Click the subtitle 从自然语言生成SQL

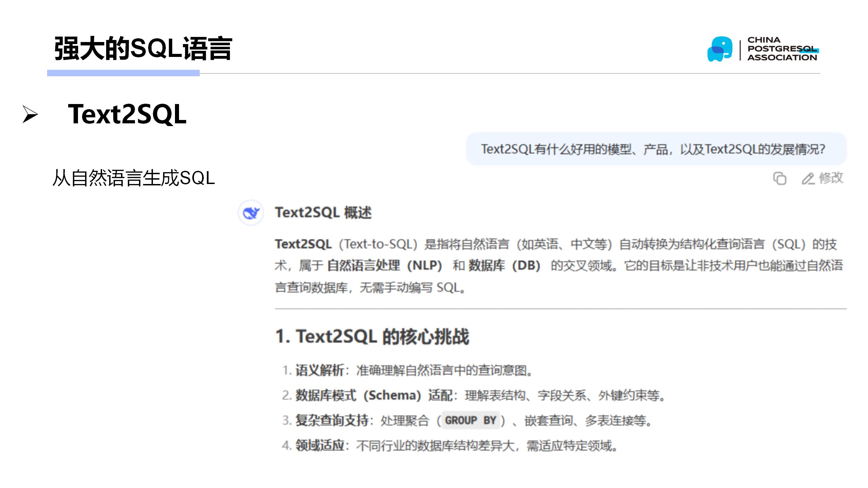click(x=134, y=178)
